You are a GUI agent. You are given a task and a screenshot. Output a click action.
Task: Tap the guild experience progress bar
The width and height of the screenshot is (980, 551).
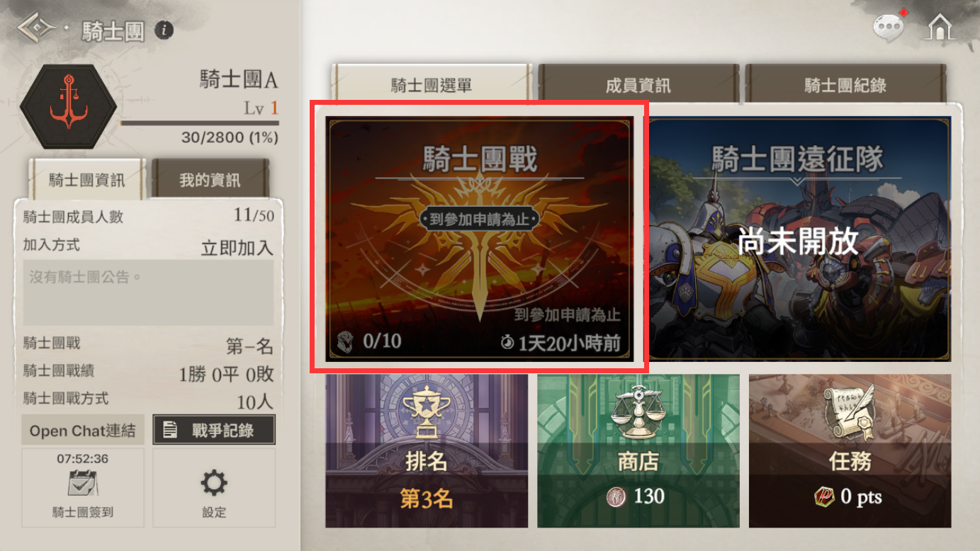point(199,123)
